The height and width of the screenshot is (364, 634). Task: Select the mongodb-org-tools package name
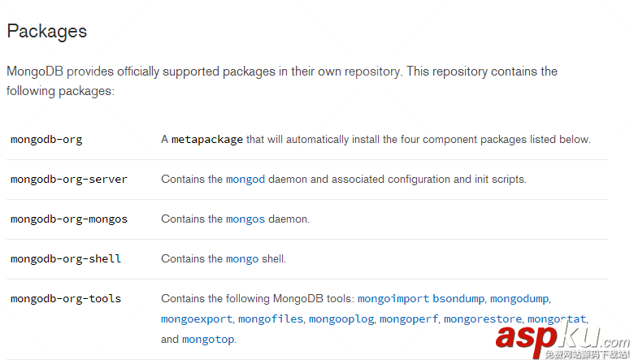(x=66, y=299)
